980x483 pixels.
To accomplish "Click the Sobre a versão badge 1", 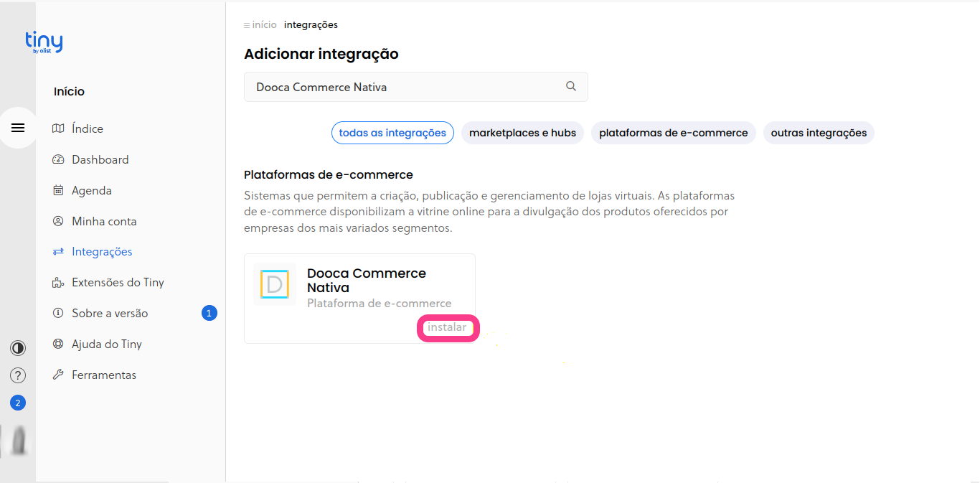I will (209, 313).
